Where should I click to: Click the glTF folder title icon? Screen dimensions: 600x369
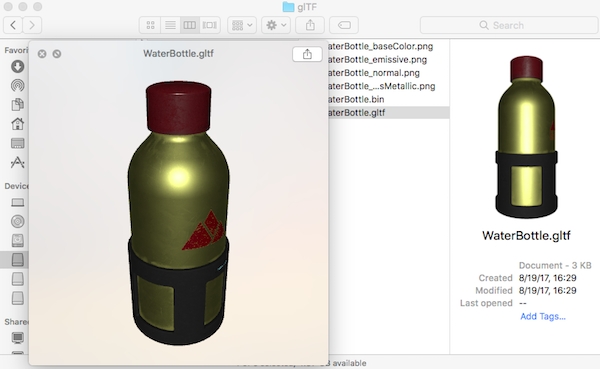pos(288,7)
